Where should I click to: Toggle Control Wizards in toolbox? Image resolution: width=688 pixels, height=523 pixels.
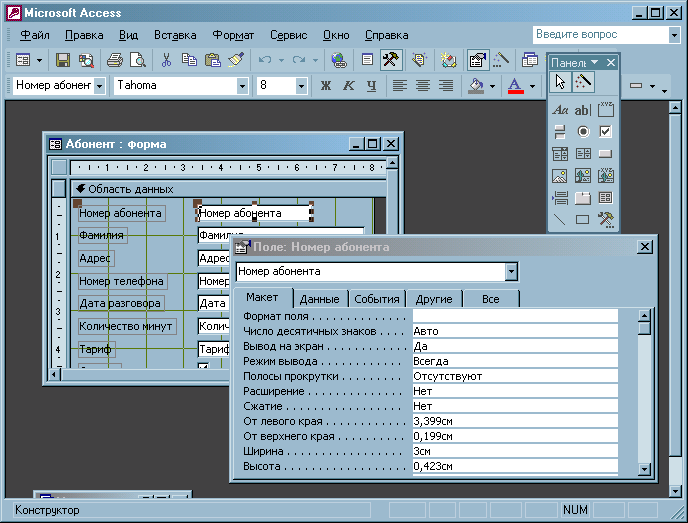pos(583,82)
